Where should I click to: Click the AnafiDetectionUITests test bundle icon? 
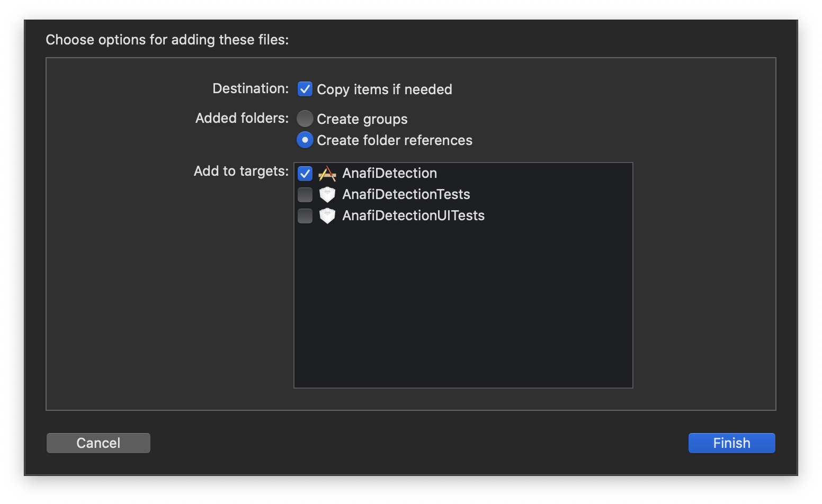click(x=327, y=215)
